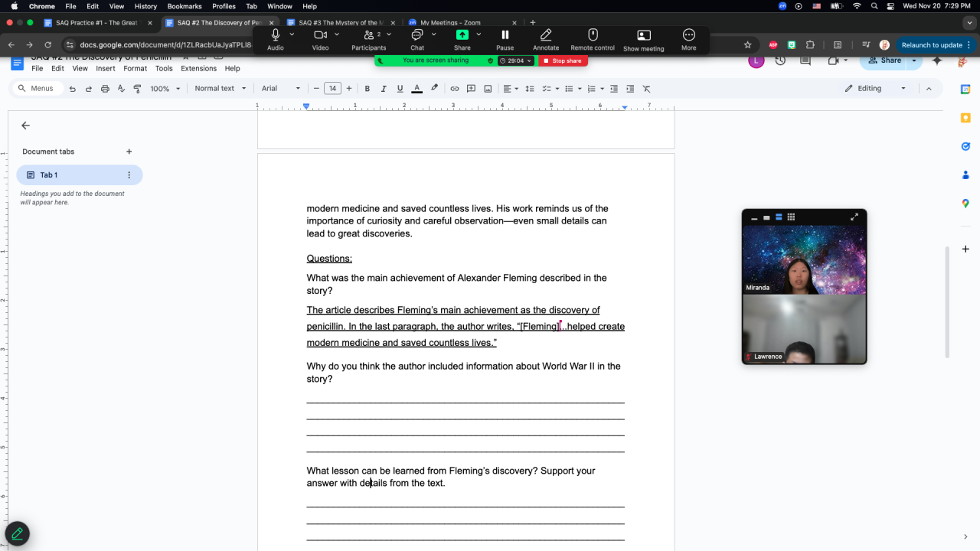Image resolution: width=980 pixels, height=551 pixels.
Task: Click the clear formatting icon
Action: coord(646,89)
